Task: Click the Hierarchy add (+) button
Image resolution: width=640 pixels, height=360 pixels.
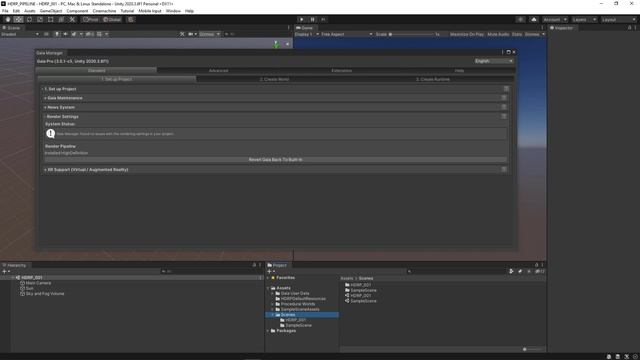Action: [x=6, y=271]
